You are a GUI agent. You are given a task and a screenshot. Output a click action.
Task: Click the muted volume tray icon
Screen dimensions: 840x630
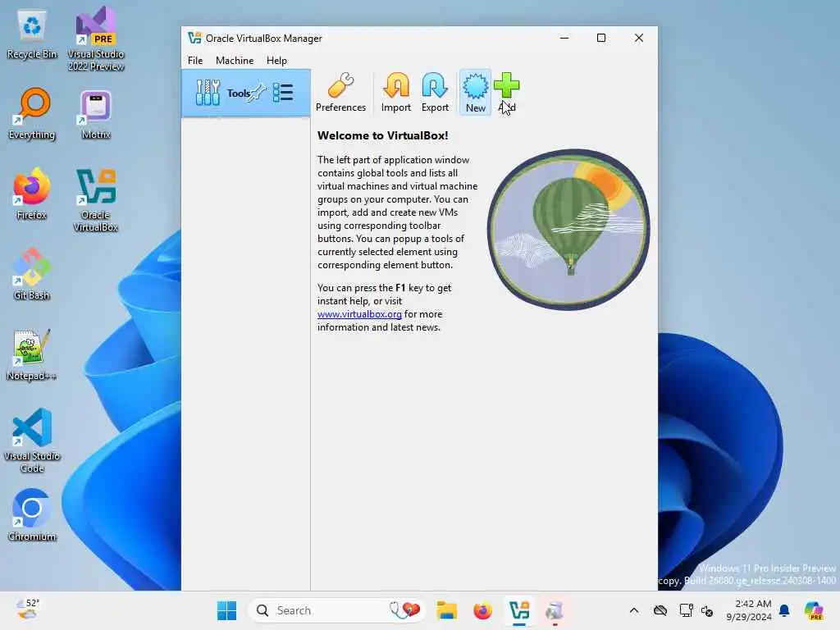click(707, 610)
